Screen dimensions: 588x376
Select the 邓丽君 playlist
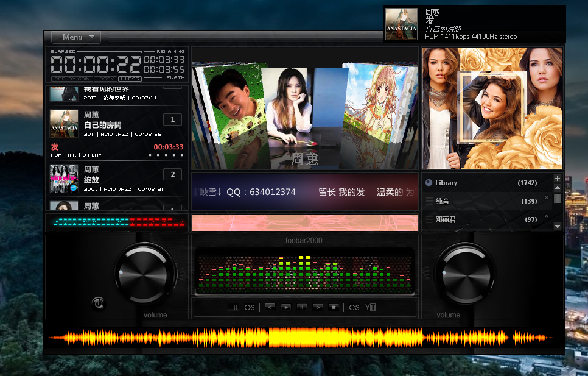click(x=488, y=219)
